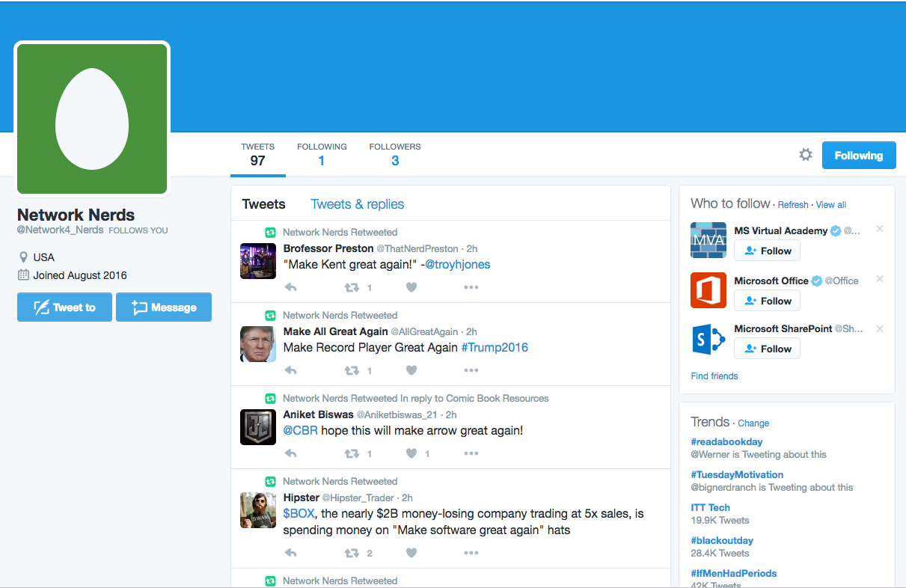The width and height of the screenshot is (906, 588).
Task: Open #IfMenHadPeriods trend
Action: point(734,574)
